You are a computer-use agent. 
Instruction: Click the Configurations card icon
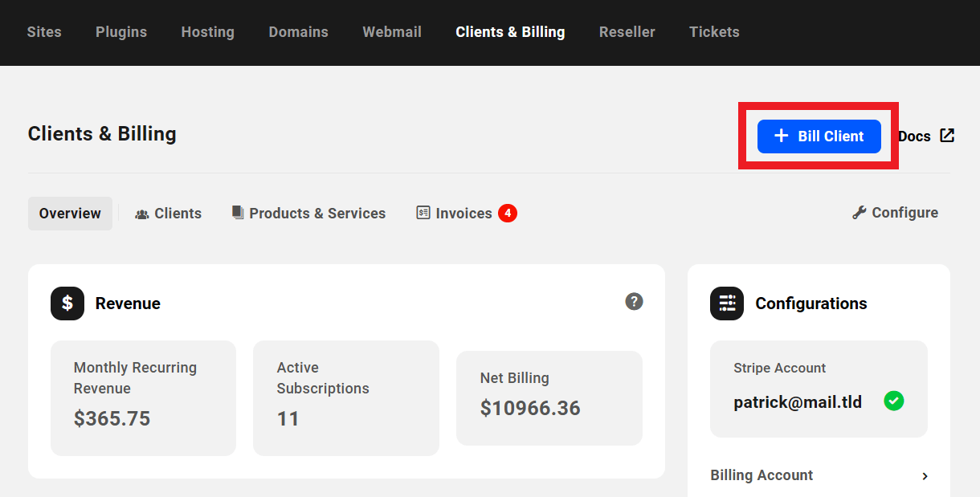(x=726, y=303)
